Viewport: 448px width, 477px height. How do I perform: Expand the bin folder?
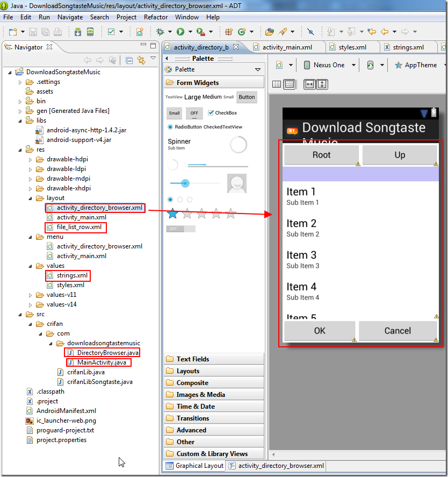(20, 102)
